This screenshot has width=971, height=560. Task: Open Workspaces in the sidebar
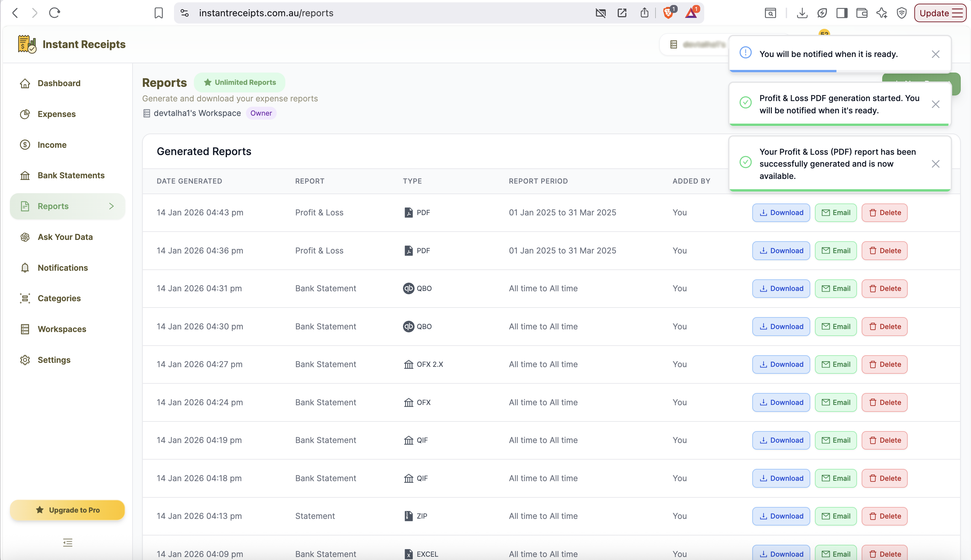pos(68,329)
